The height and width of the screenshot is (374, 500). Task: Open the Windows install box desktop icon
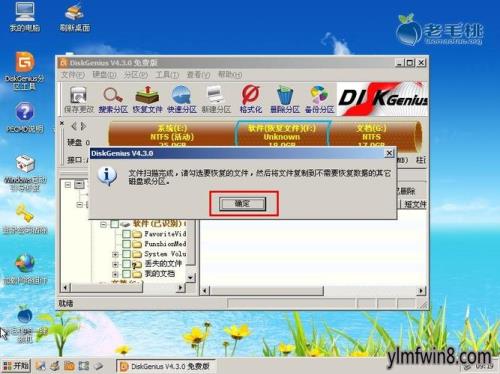(25, 173)
